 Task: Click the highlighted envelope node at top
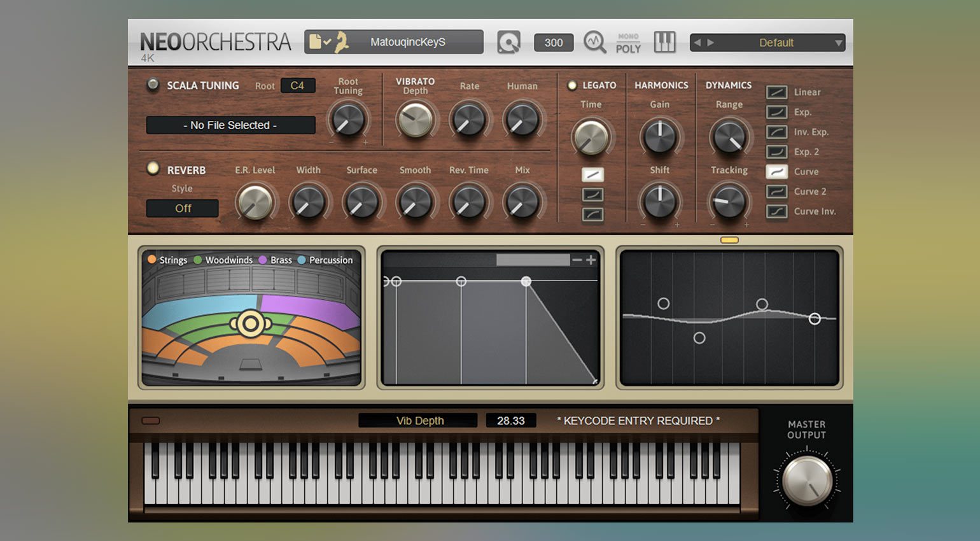[526, 281]
